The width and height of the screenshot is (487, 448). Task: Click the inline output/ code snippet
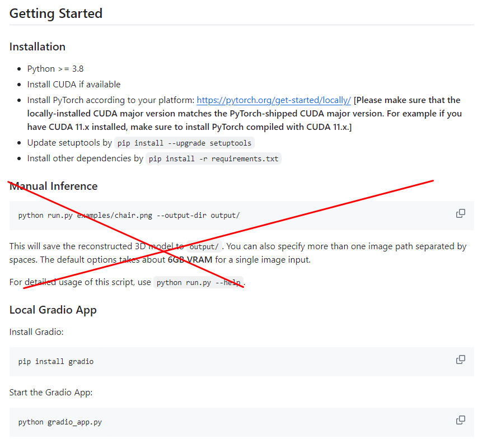tap(204, 247)
